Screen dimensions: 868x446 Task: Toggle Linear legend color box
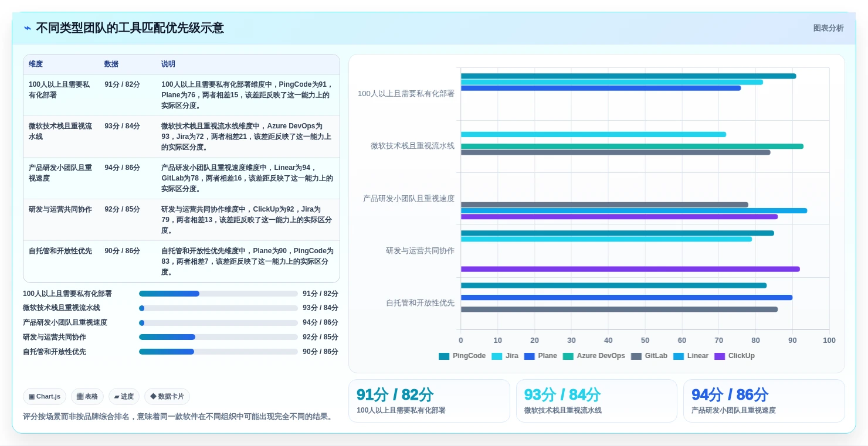click(678, 356)
